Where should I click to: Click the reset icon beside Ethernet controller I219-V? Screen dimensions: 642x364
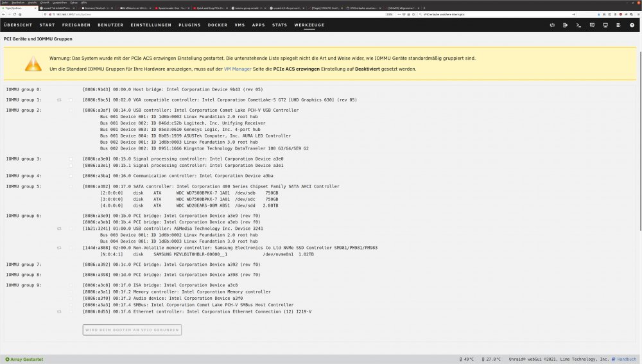pyautogui.click(x=59, y=311)
